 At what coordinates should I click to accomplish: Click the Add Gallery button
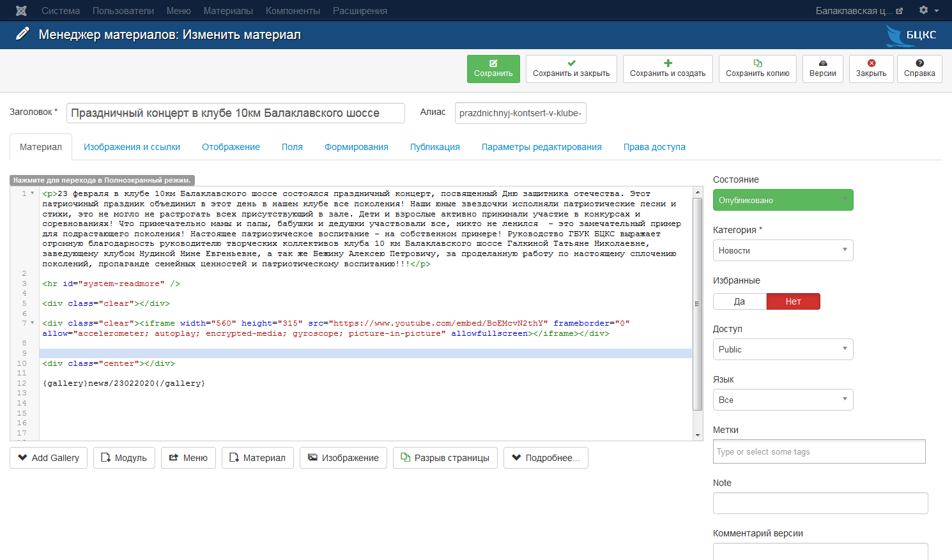click(49, 458)
